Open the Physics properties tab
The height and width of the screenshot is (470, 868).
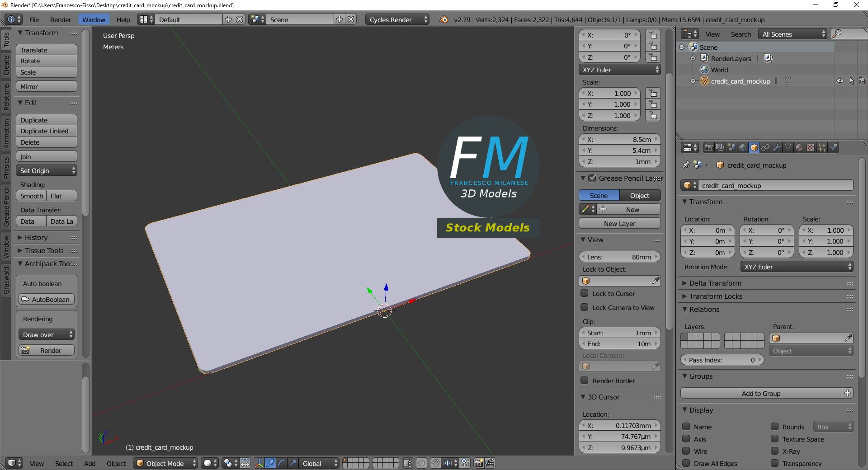point(833,148)
